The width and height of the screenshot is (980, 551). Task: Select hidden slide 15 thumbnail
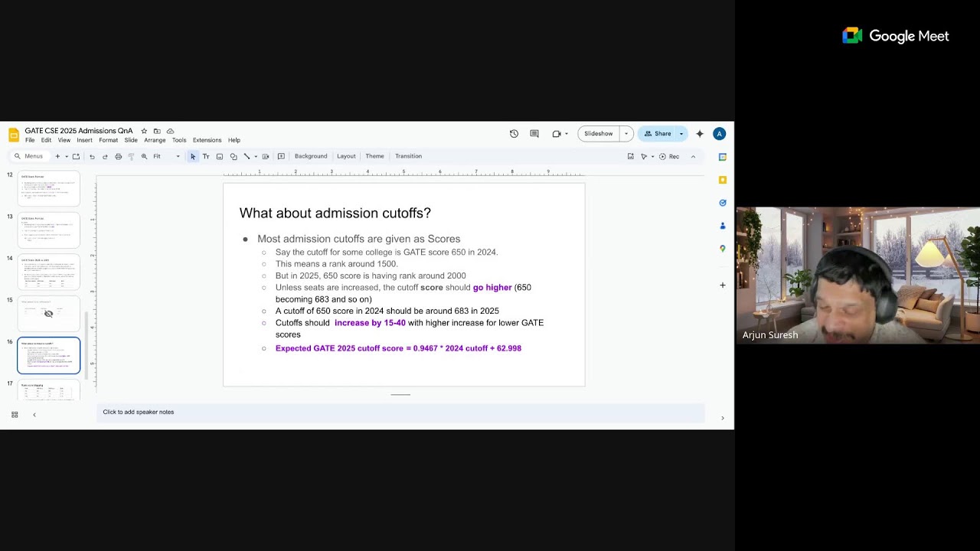49,313
